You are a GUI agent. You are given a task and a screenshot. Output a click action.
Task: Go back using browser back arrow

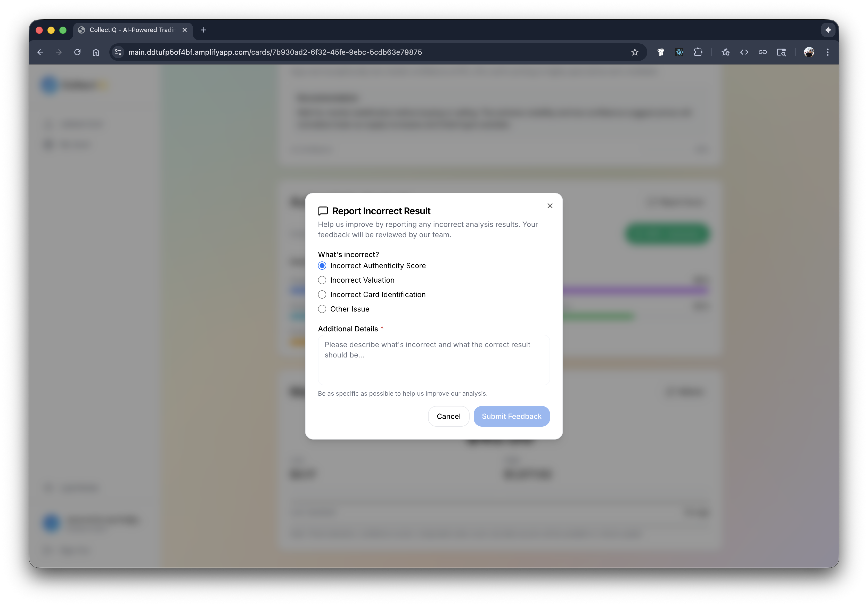(x=40, y=52)
